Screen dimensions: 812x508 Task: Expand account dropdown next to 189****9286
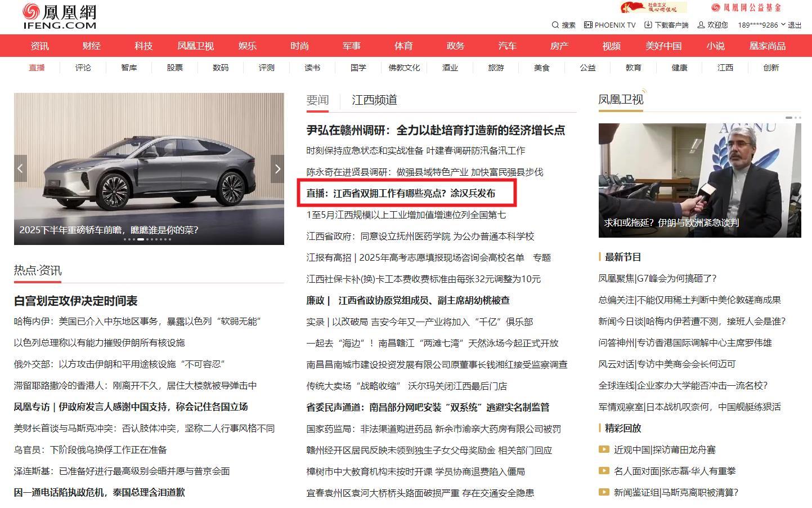pos(783,25)
